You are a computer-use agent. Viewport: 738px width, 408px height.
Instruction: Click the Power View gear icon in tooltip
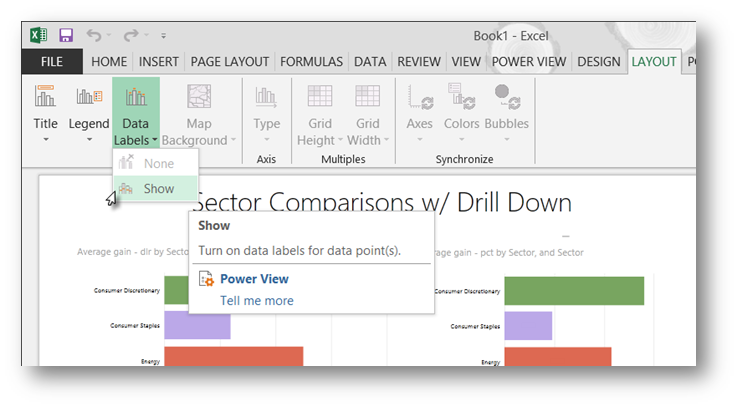(x=206, y=279)
